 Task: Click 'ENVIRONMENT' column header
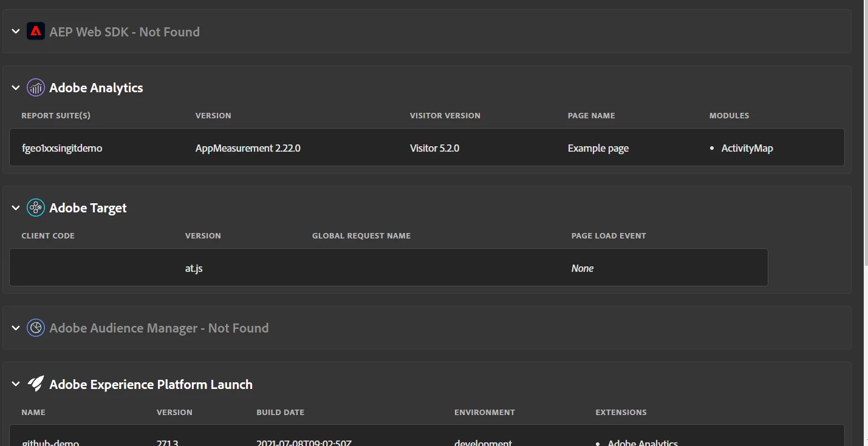pyautogui.click(x=485, y=412)
